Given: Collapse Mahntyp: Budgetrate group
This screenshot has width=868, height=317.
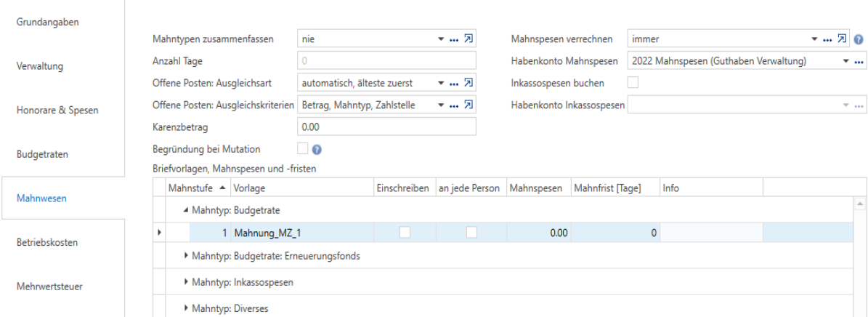Looking at the screenshot, I should coord(186,210).
